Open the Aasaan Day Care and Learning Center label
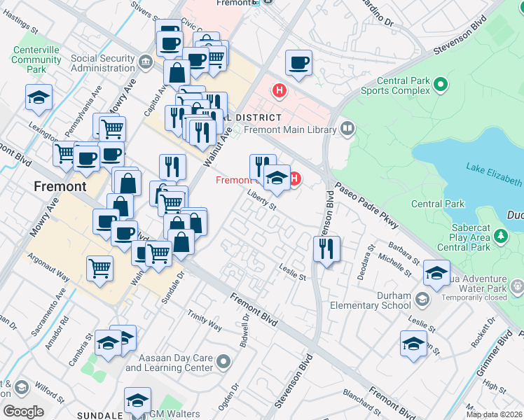Viewport: 524px width, 420px height. point(169,363)
